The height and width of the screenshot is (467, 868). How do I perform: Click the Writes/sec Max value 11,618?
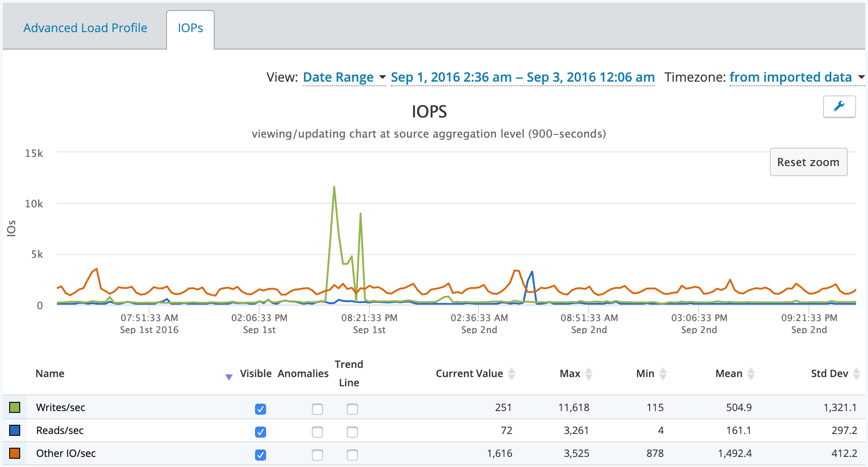tap(573, 407)
